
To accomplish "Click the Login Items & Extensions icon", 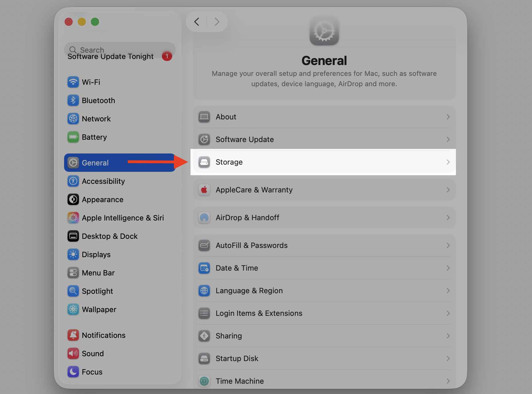I will [204, 313].
